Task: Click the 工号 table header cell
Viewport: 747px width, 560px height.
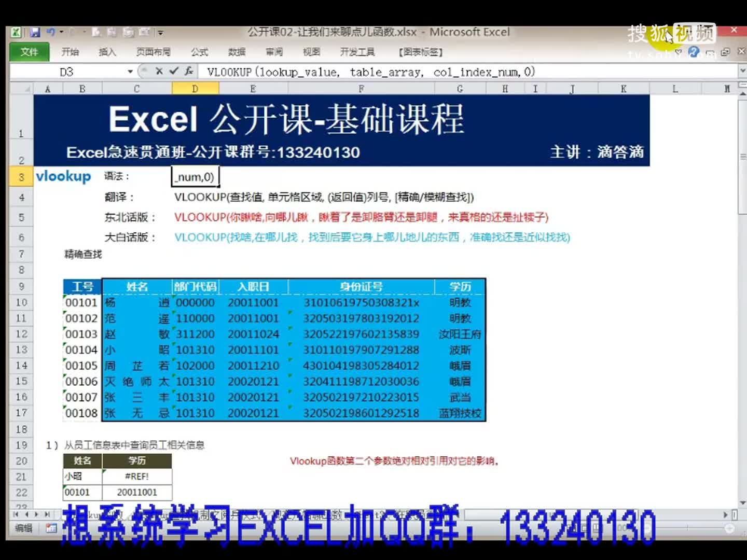Action: pos(82,286)
